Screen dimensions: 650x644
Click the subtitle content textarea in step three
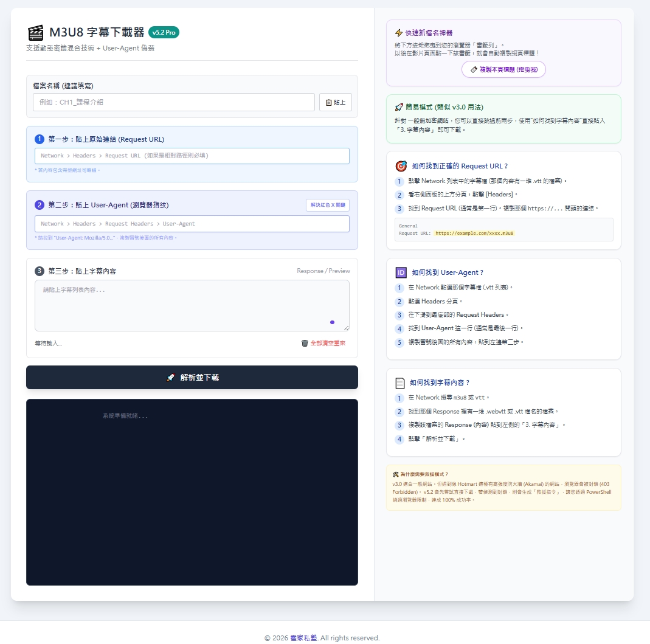coord(182,304)
